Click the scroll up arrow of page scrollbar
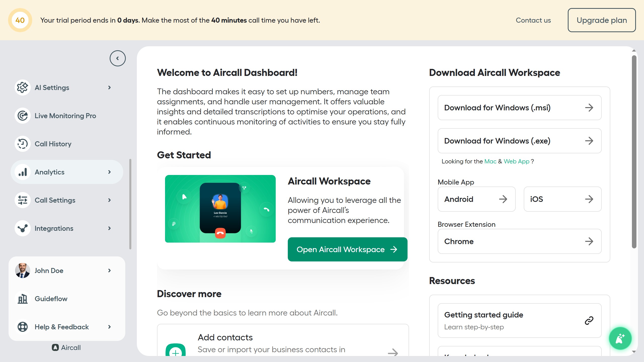 click(x=634, y=51)
